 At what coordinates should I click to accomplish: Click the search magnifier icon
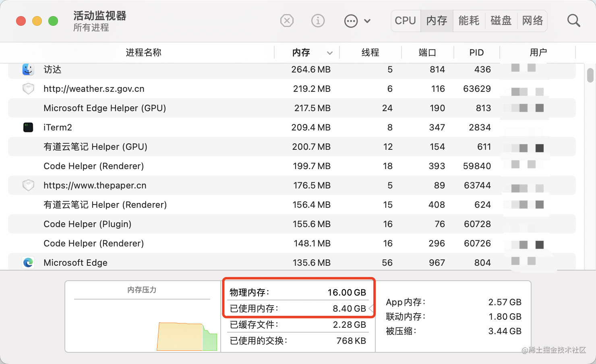(573, 21)
